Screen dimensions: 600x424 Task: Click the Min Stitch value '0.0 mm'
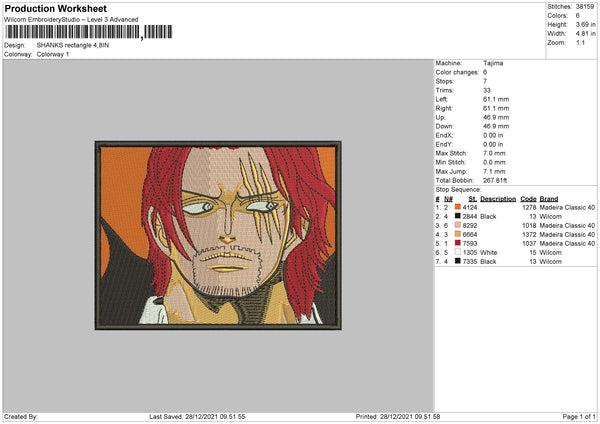pos(494,162)
